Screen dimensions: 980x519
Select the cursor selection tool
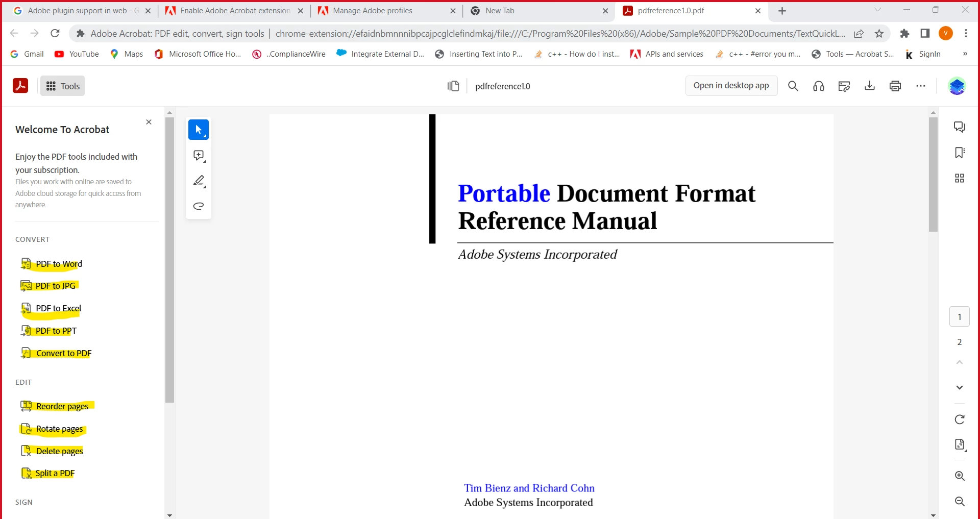[199, 130]
